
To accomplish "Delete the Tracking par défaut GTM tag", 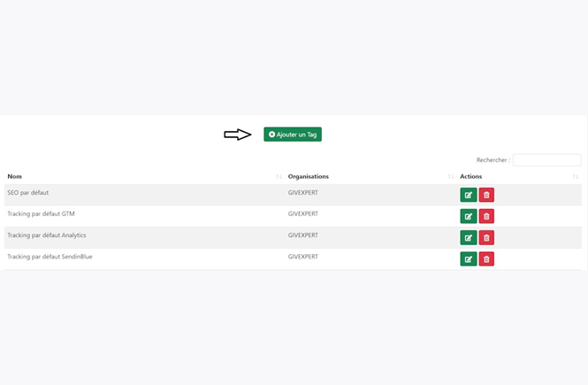I will pos(486,216).
